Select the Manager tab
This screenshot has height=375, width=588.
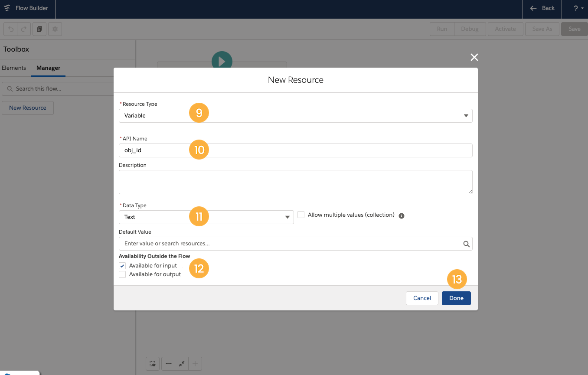[48, 68]
